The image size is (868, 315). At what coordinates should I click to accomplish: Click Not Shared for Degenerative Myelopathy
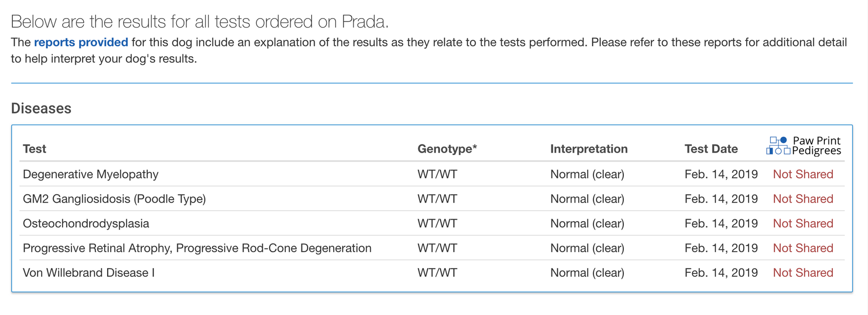[x=803, y=175]
